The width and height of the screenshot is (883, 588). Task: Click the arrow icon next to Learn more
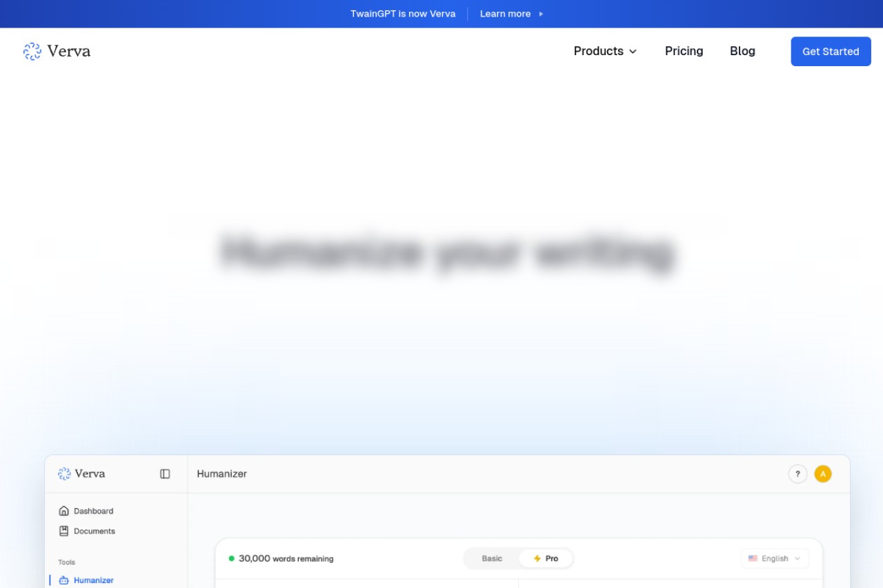(541, 14)
